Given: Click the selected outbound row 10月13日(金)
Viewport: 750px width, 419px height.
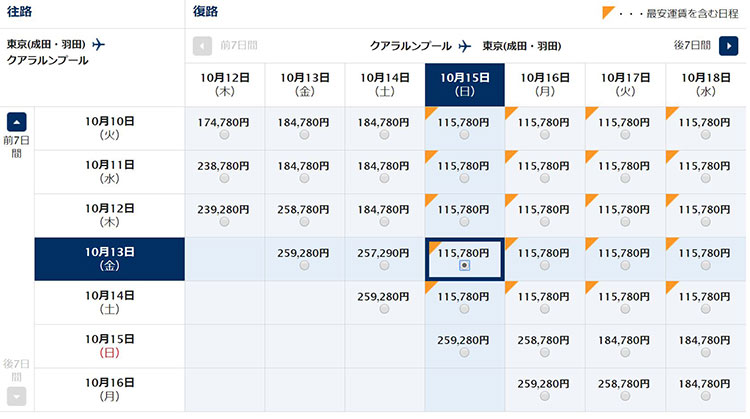Looking at the screenshot, I should pos(110,259).
